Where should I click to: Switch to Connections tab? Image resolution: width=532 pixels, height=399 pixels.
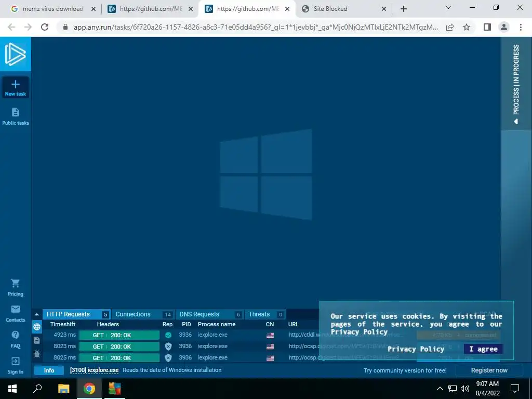point(143,314)
